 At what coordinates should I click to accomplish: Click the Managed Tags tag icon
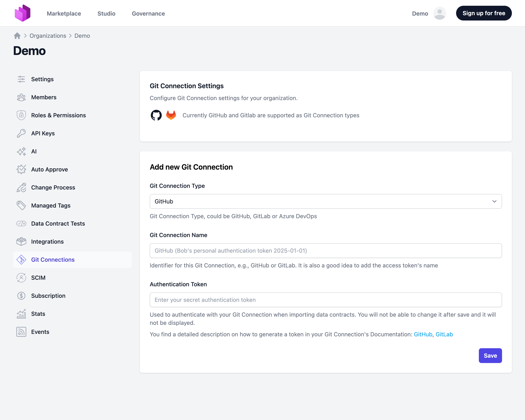coord(21,205)
